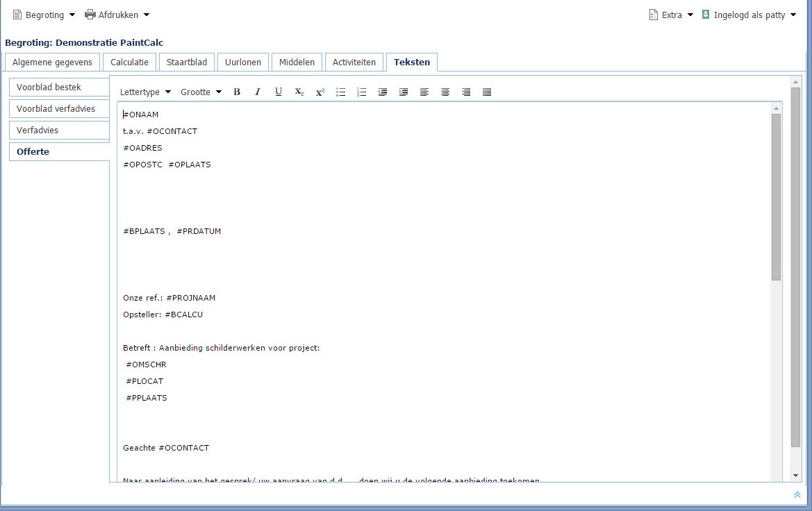Open the Begroting menu
The height and width of the screenshot is (511, 812).
(44, 15)
